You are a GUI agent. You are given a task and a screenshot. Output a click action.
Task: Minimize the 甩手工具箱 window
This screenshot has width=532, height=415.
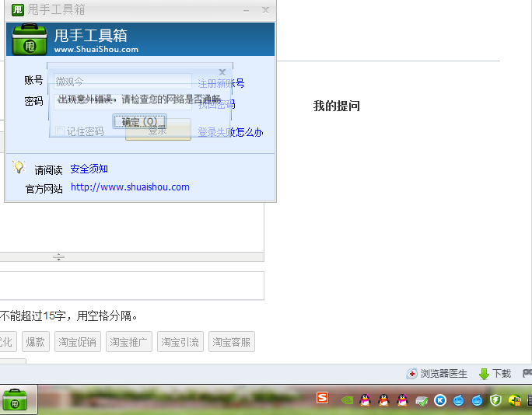coord(247,11)
